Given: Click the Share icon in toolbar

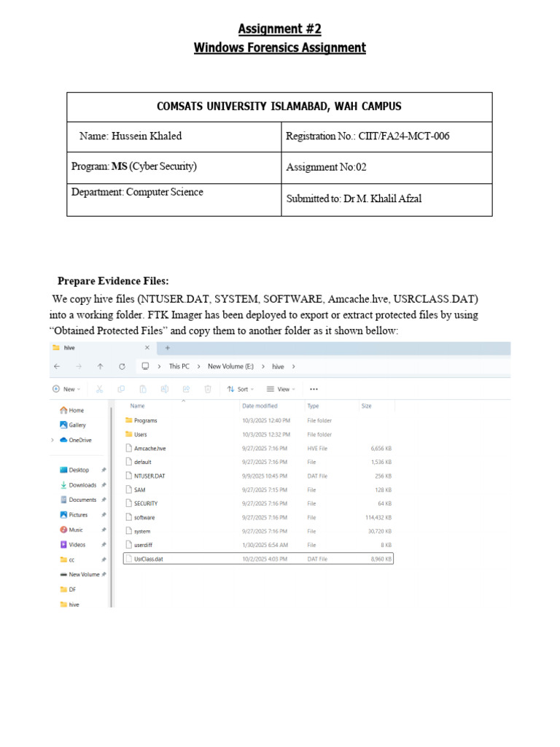Looking at the screenshot, I should tap(186, 390).
